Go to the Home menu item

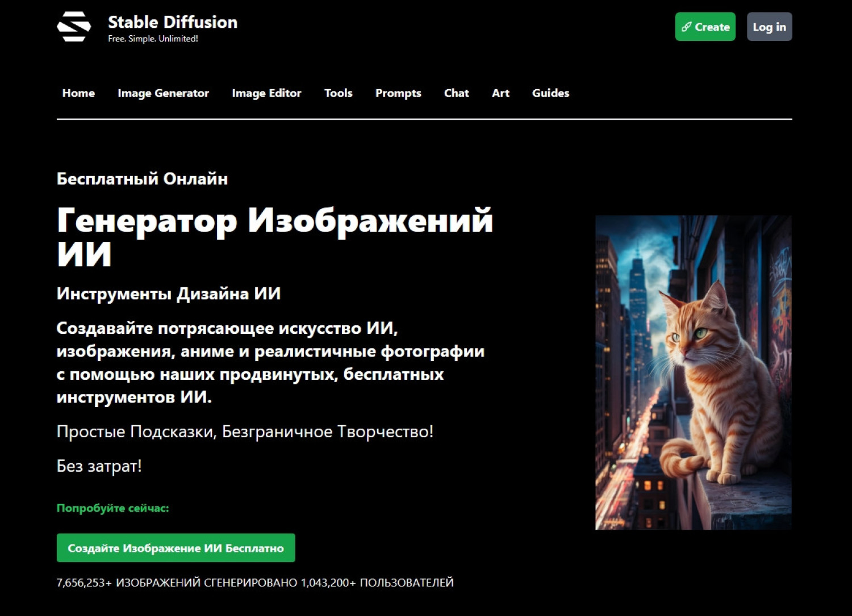tap(78, 93)
